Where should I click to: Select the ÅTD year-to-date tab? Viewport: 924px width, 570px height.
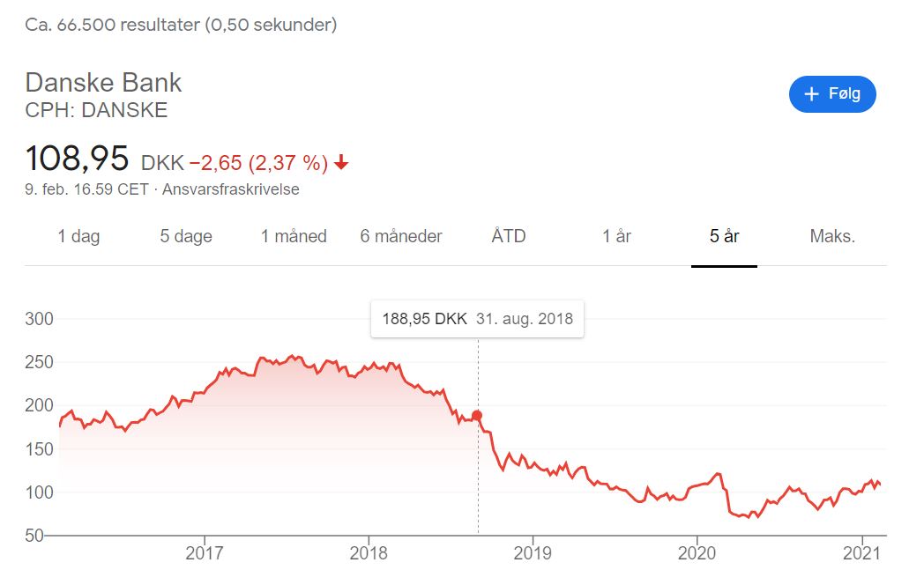pos(509,236)
